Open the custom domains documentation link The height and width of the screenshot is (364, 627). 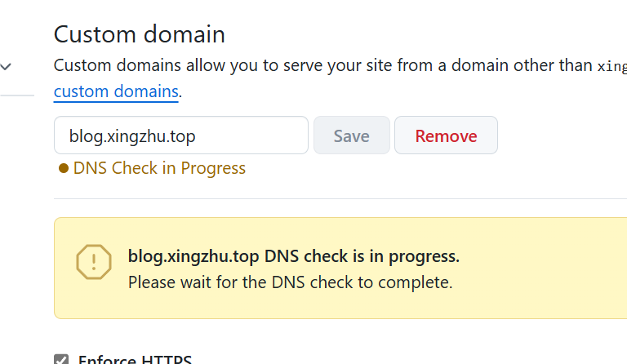(116, 91)
